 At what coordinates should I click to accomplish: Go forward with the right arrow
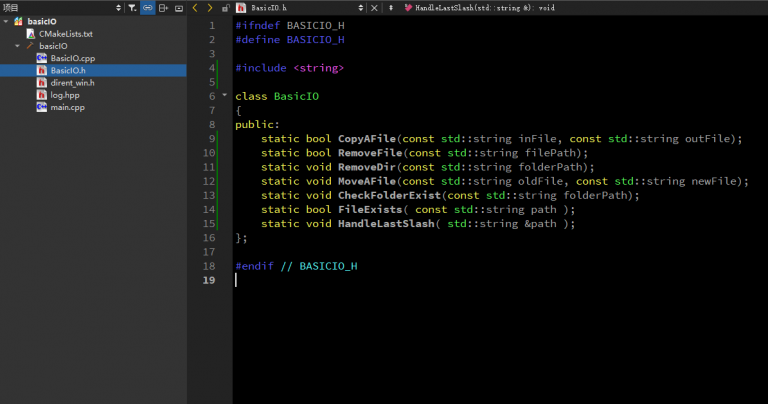(210, 7)
